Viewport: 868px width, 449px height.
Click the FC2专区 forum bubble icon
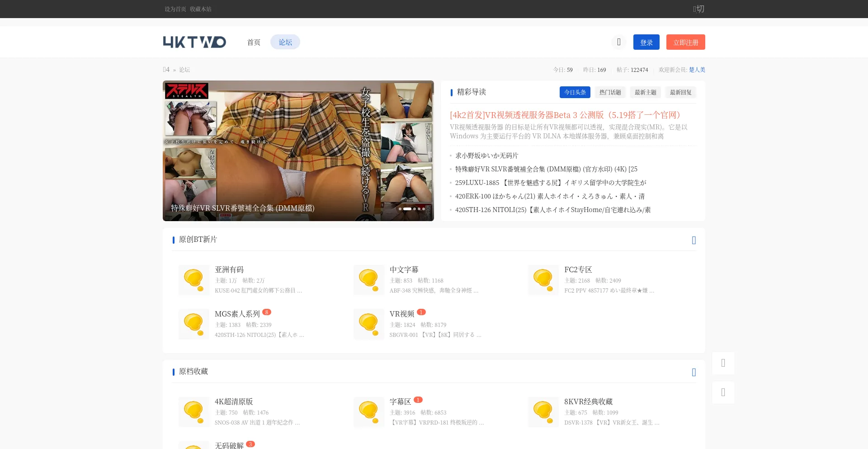[543, 280]
